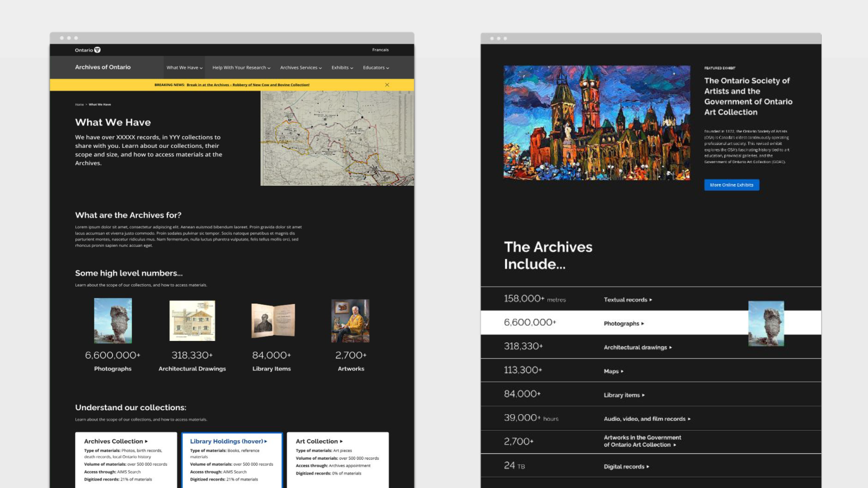The height and width of the screenshot is (488, 868).
Task: Click the Artworks portrait painting image
Action: (350, 321)
